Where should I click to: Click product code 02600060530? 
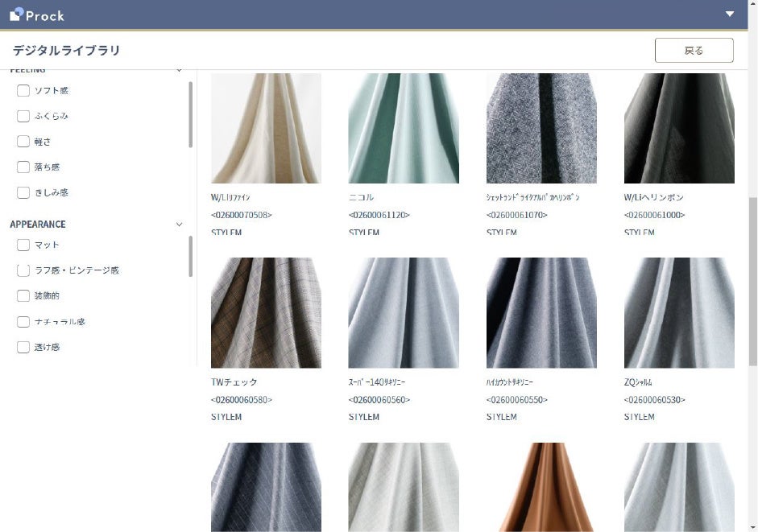(x=655, y=400)
